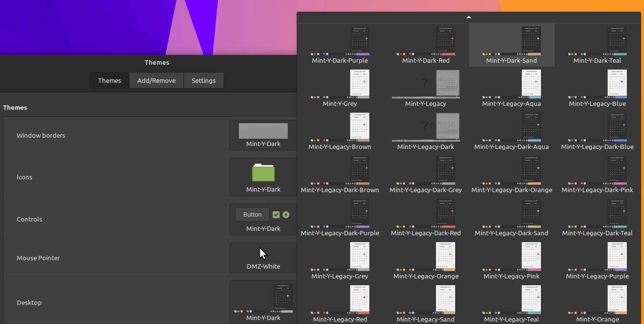The height and width of the screenshot is (324, 644).
Task: Open the Settings tab
Action: pyautogui.click(x=204, y=81)
